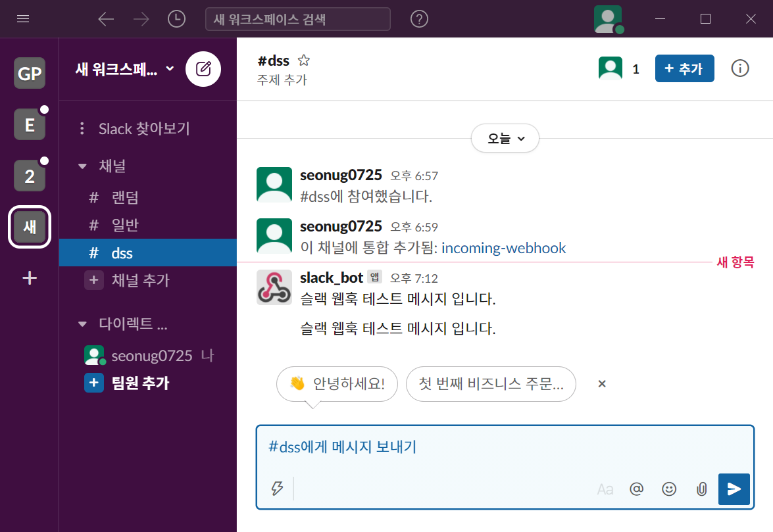Select the 새 workspace icon
Viewport: 773px width, 532px height.
[x=30, y=227]
